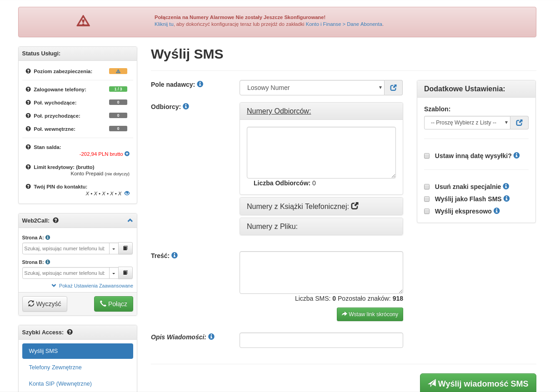This screenshot has height=392, width=560.
Task: Open the Losowy Numer sender dropdown
Action: coord(312,88)
